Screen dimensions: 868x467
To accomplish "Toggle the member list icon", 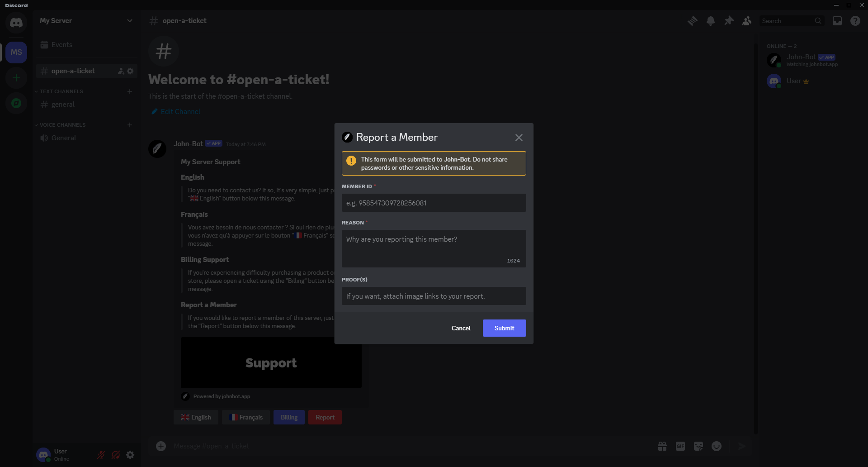I will pos(747,21).
